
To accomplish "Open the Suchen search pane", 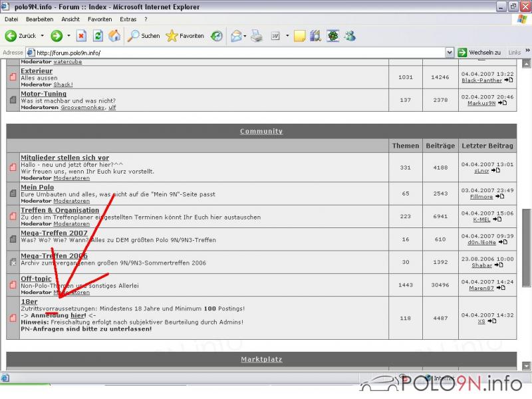I will coord(144,36).
